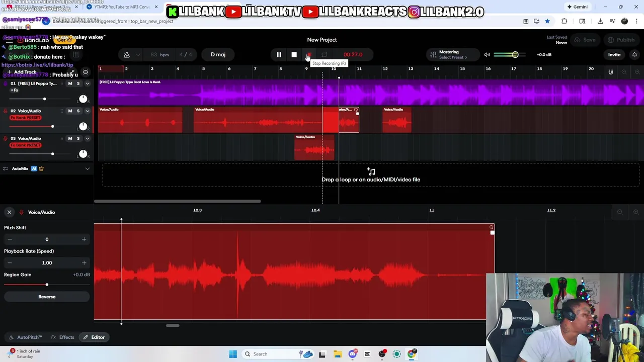Open the notifications bell icon
This screenshot has height=362, width=644.
click(x=634, y=55)
